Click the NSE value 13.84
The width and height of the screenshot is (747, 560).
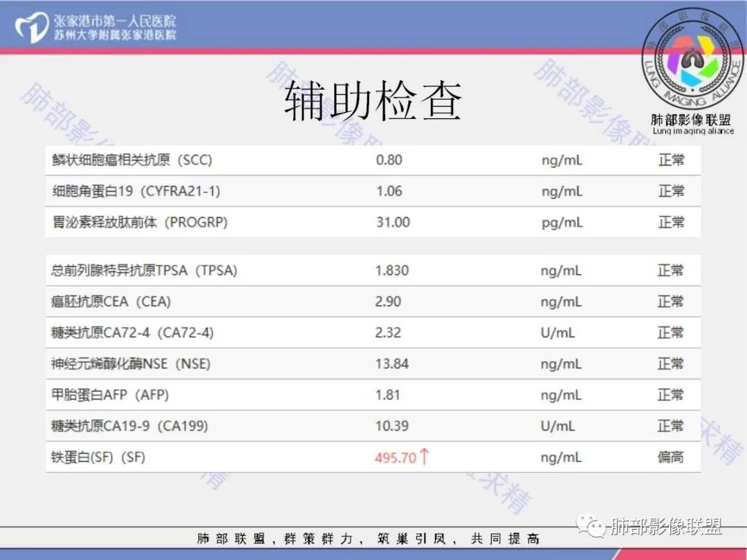point(391,364)
